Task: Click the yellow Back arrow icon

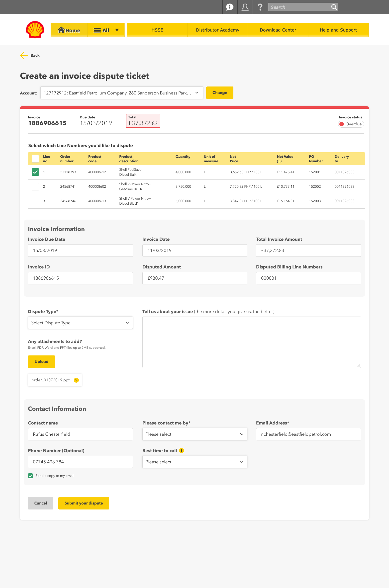Action: coord(24,56)
